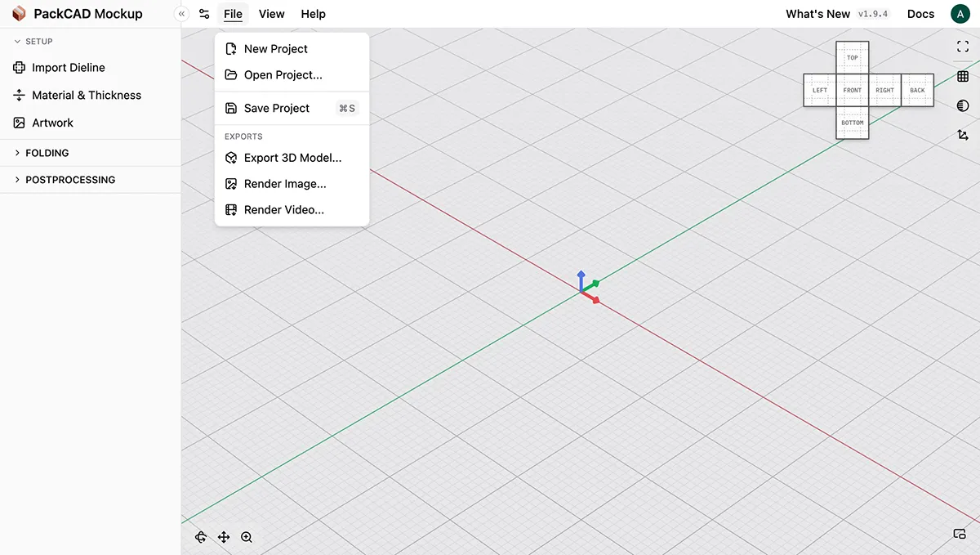Click the Save Project disk icon
The height and width of the screenshot is (555, 980).
click(x=231, y=108)
